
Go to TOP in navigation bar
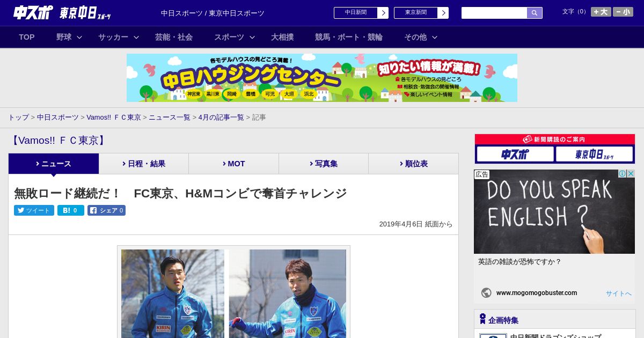27,37
